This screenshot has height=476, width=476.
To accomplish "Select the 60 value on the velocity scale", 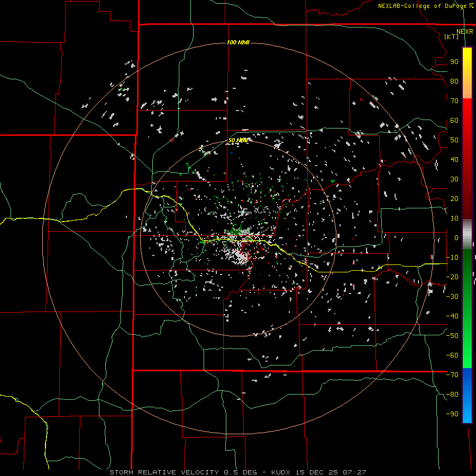I will (454, 121).
